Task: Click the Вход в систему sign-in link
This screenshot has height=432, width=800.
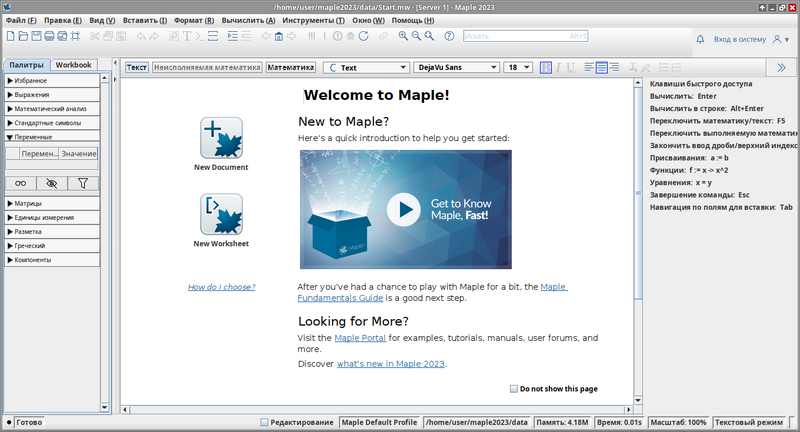Action: pos(740,39)
